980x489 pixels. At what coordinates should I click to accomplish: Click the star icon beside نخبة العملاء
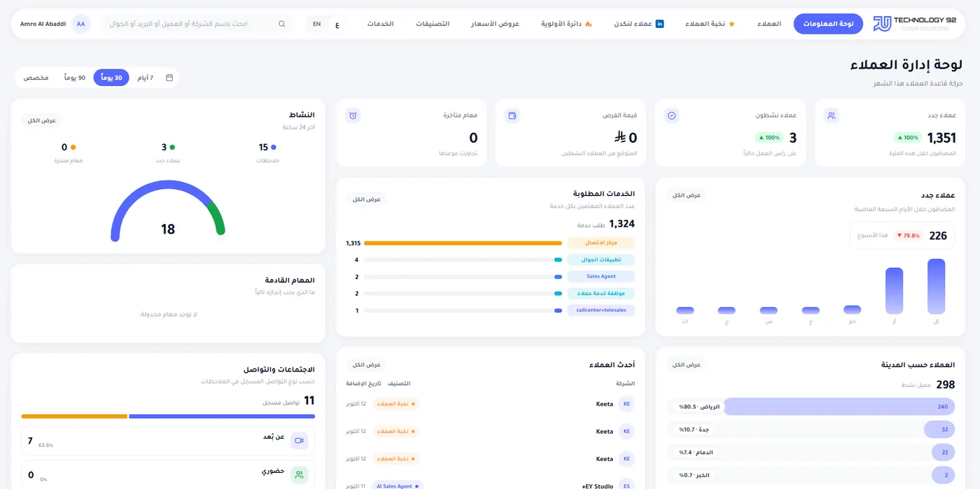[x=732, y=24]
